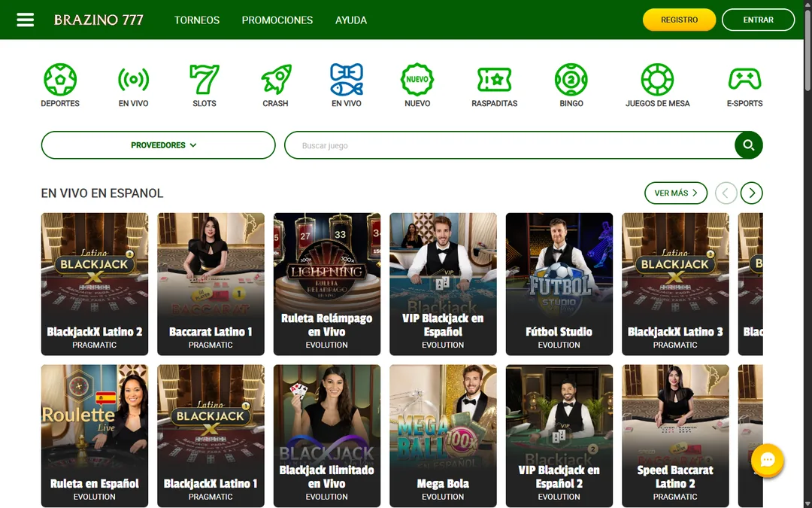Open the Nuevo badge category
Screen dimensions: 812x508
(x=417, y=85)
